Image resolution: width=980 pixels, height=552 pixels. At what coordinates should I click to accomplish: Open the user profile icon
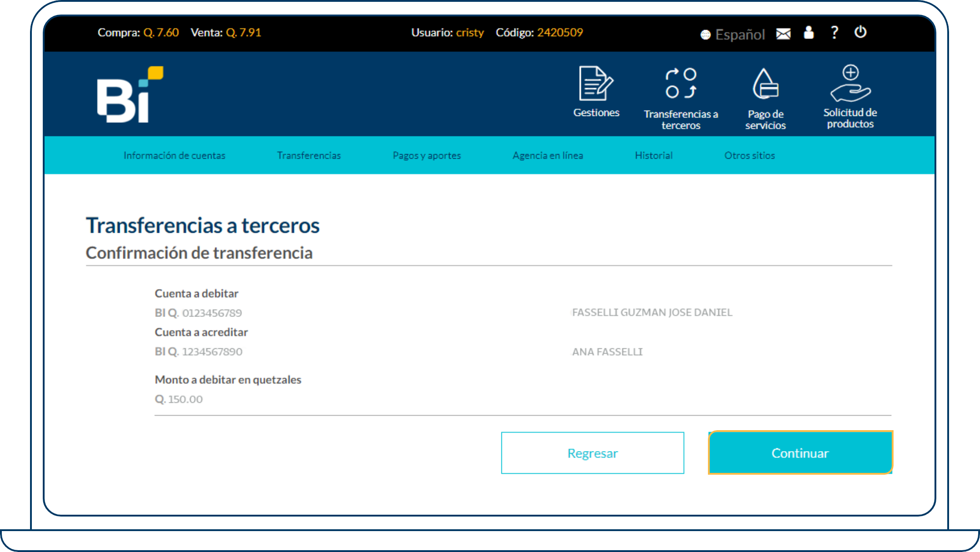pyautogui.click(x=808, y=32)
